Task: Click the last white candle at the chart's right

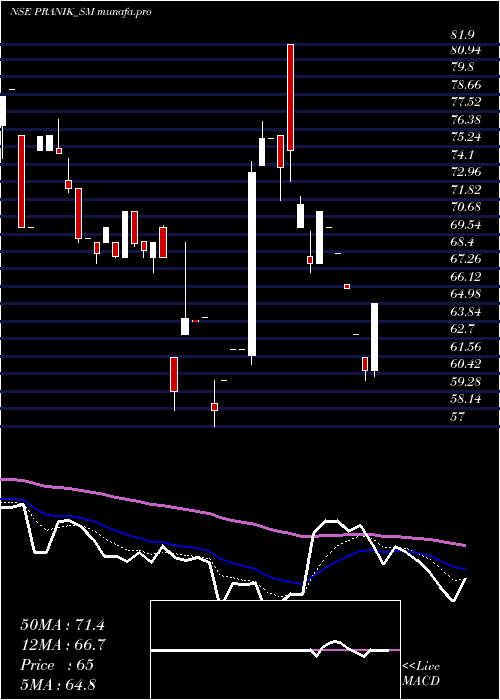Action: click(x=375, y=337)
